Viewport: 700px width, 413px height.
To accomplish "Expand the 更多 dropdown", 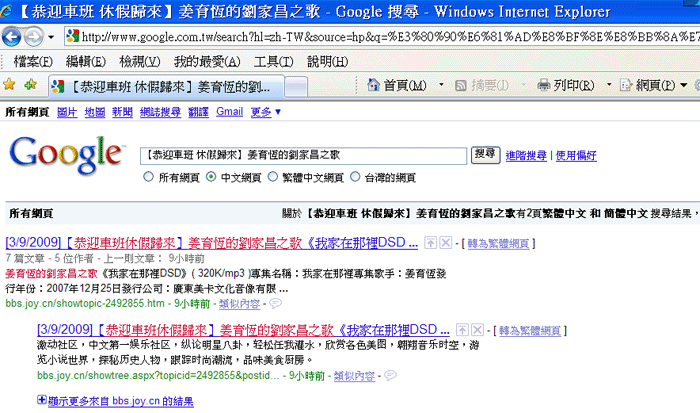I will click(266, 112).
